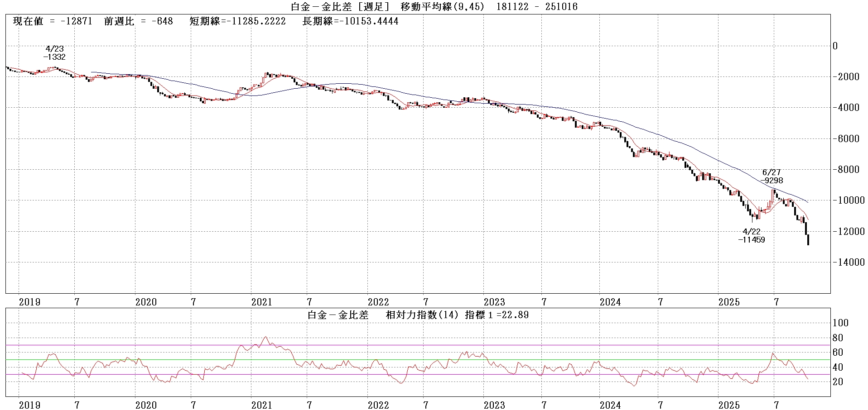This screenshot has width=868, height=410.
Task: Select the 長期線 moving average value label
Action: point(350,21)
